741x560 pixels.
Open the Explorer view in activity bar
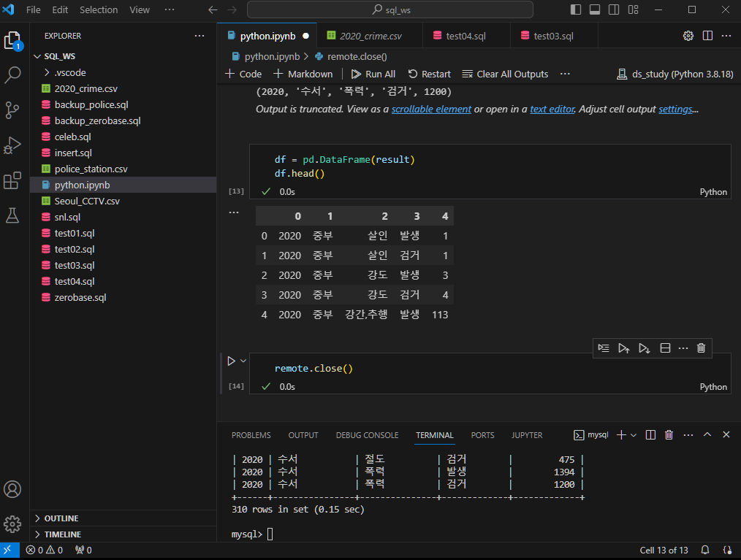12,41
